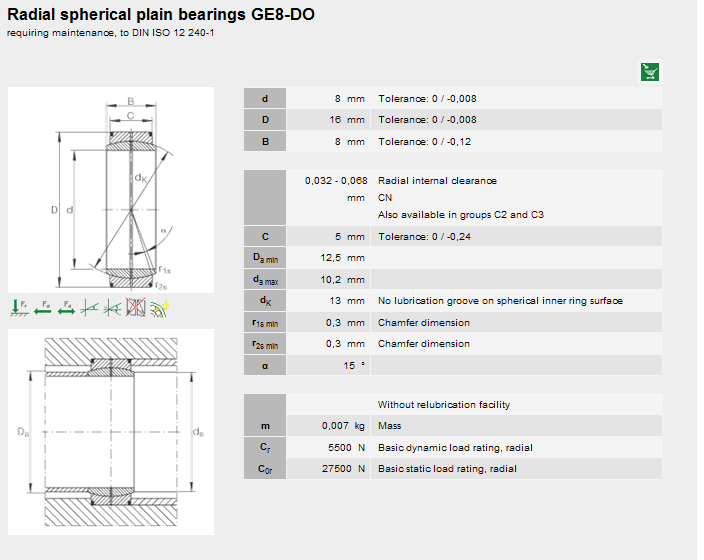Image resolution: width=704 pixels, height=560 pixels.
Task: Click the crossed-out not sealed icon
Action: point(136,308)
